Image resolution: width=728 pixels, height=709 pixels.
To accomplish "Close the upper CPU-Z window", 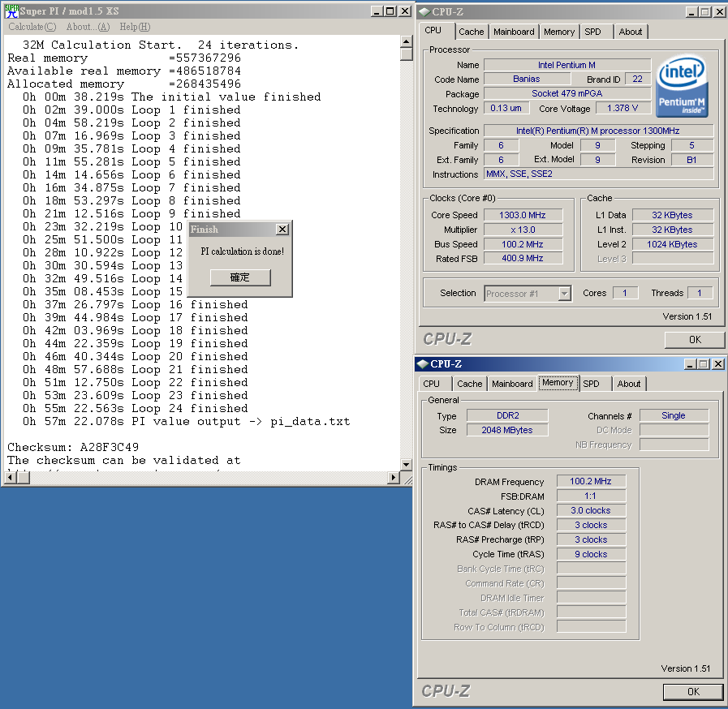I will click(x=719, y=12).
